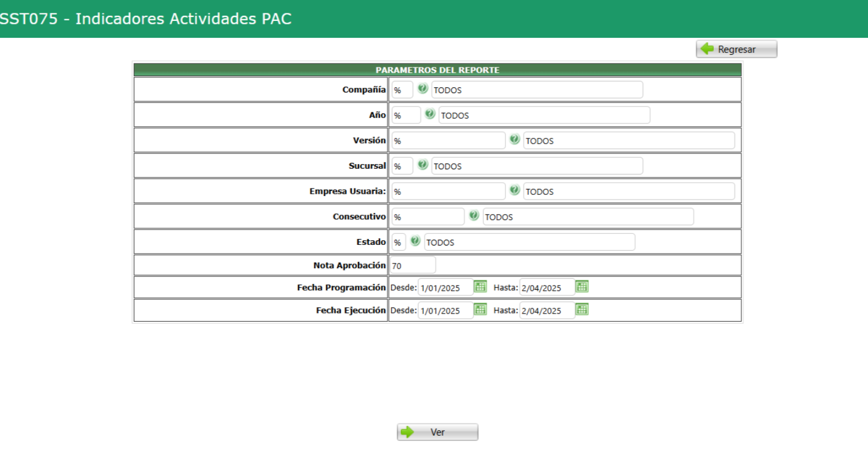Screen dimensions: 868x452
Task: Click the 'Empresa Usuaria:' label
Action: pos(348,191)
